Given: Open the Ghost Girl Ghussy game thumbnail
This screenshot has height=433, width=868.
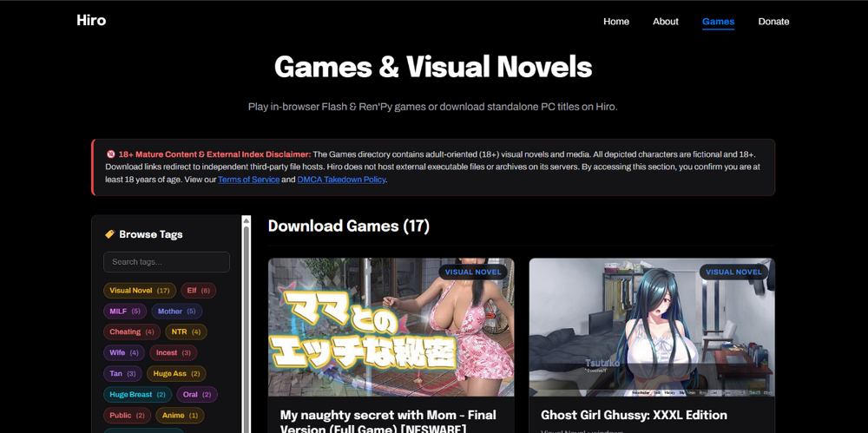Looking at the screenshot, I should click(x=652, y=327).
